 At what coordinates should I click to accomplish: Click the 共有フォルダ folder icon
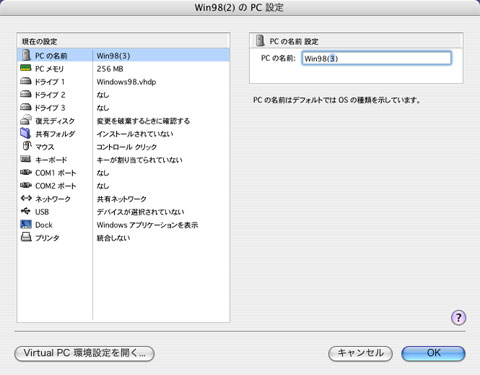click(x=26, y=133)
